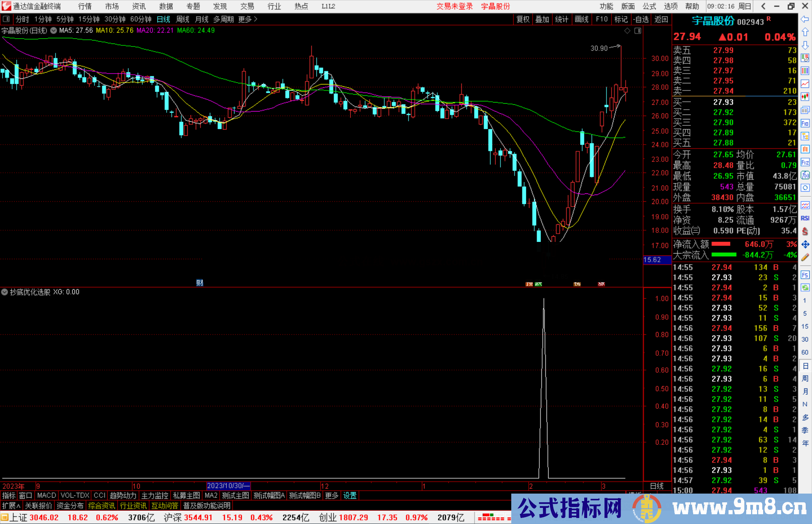Image resolution: width=812 pixels, height=524 pixels.
Task: Open the -自选 dropdown button
Action: coord(641,19)
